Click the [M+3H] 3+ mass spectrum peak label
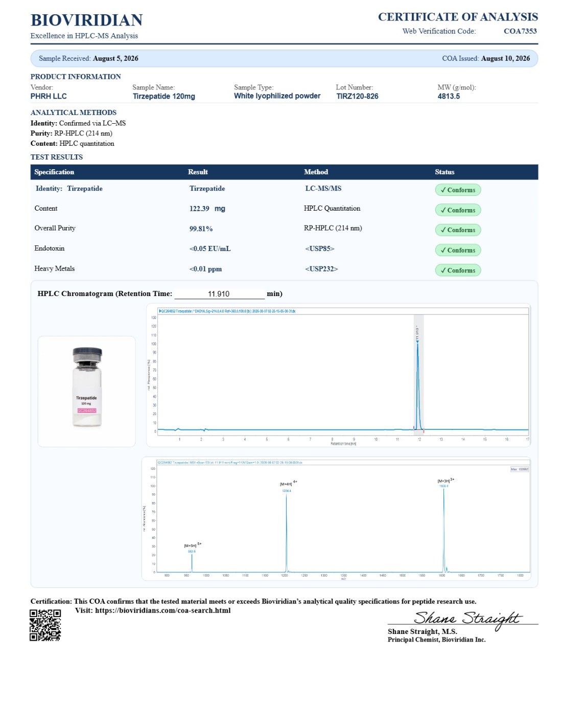 (x=446, y=481)
